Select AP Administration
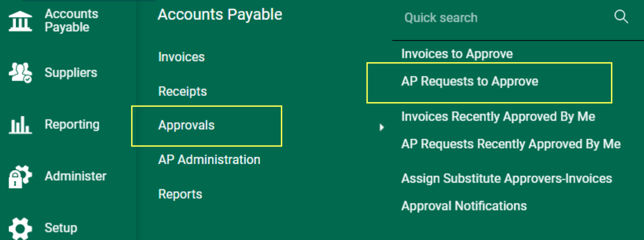 pyautogui.click(x=209, y=159)
